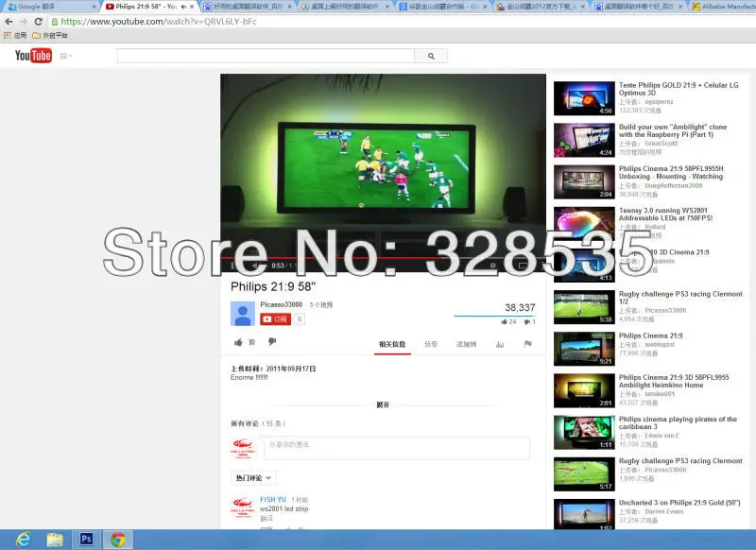Click the Chrome icon in the taskbar
Image resolution: width=756 pixels, height=550 pixels.
117,540
